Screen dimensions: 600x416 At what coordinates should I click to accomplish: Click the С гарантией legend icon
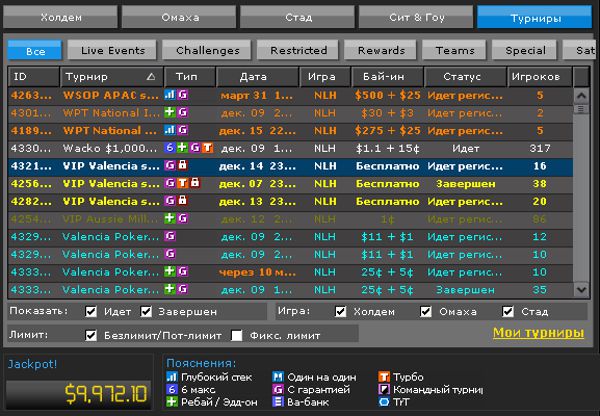pyautogui.click(x=277, y=388)
